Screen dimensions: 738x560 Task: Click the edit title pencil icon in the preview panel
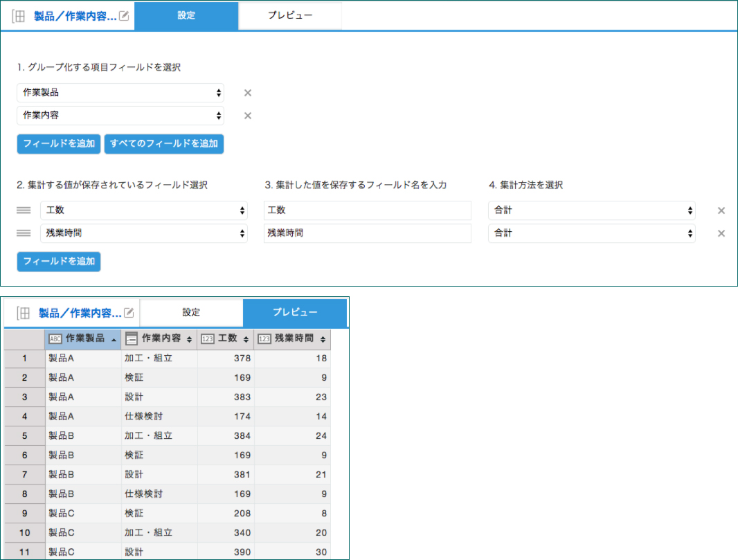(129, 312)
